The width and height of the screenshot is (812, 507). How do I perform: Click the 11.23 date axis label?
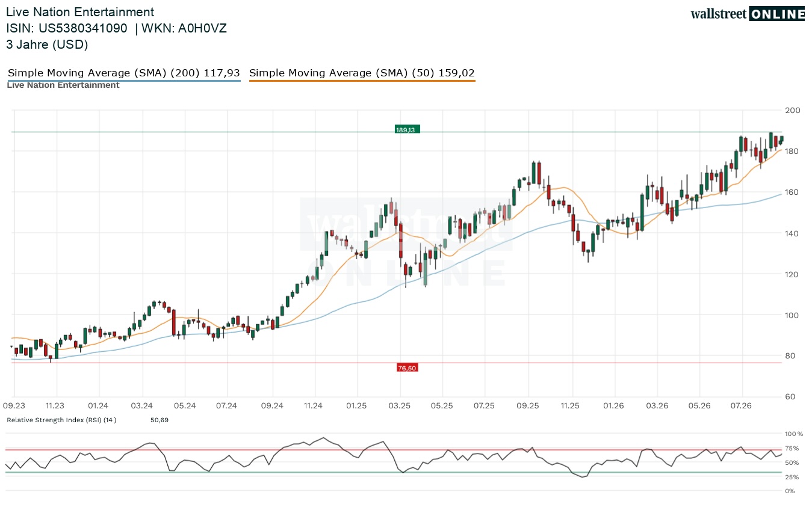point(55,406)
